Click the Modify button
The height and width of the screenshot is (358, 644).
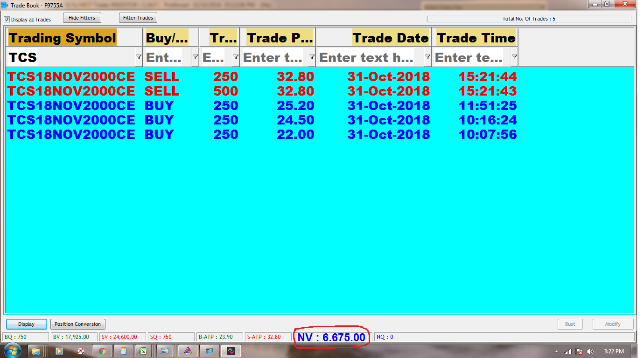coord(613,324)
